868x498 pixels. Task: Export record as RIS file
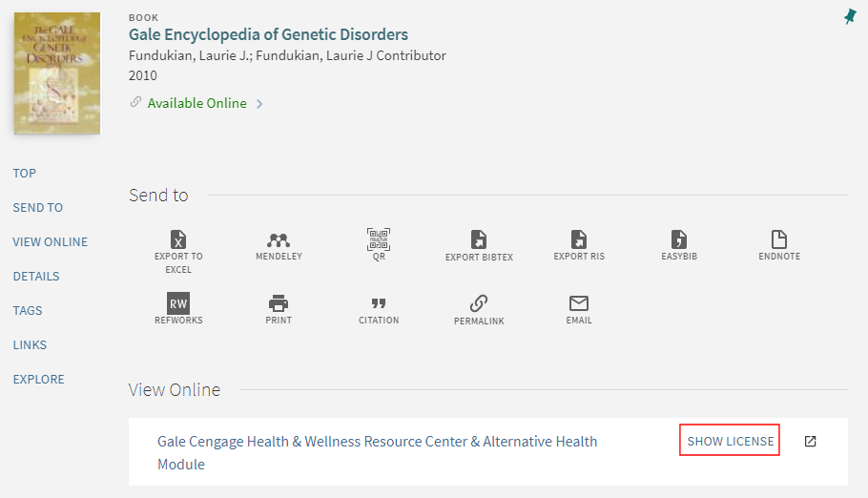579,239
